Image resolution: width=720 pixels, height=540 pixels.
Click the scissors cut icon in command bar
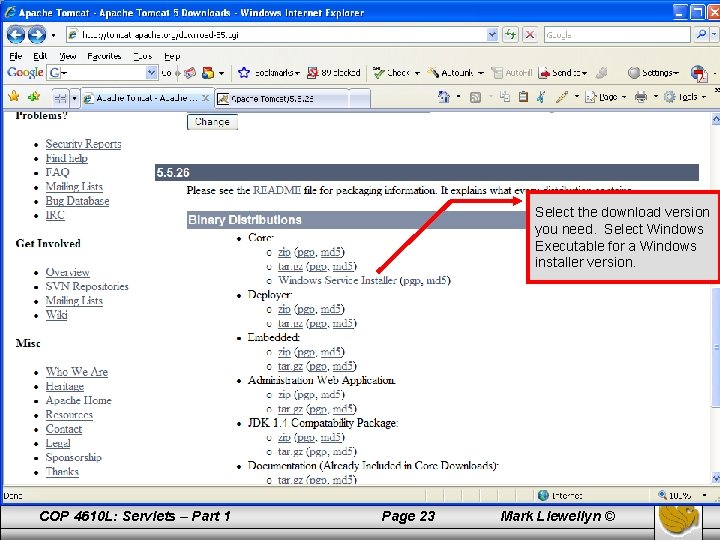click(x=541, y=97)
